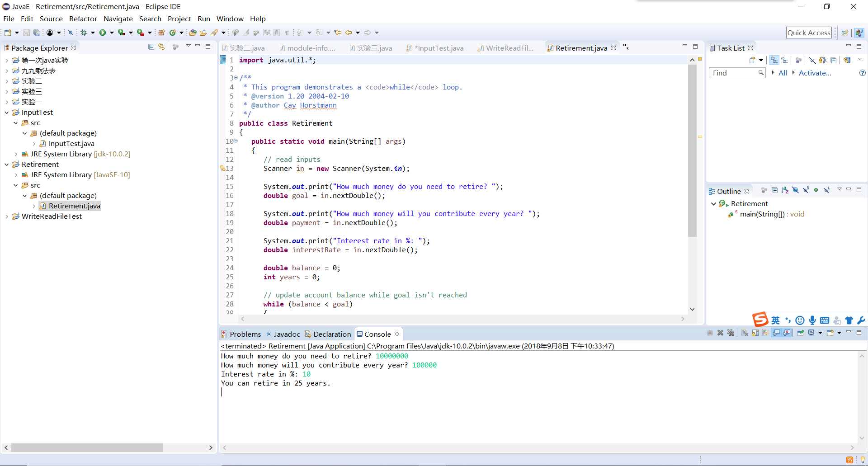Click Open Console icon in Console toolbar
This screenshot has width=868, height=466.
click(x=831, y=333)
